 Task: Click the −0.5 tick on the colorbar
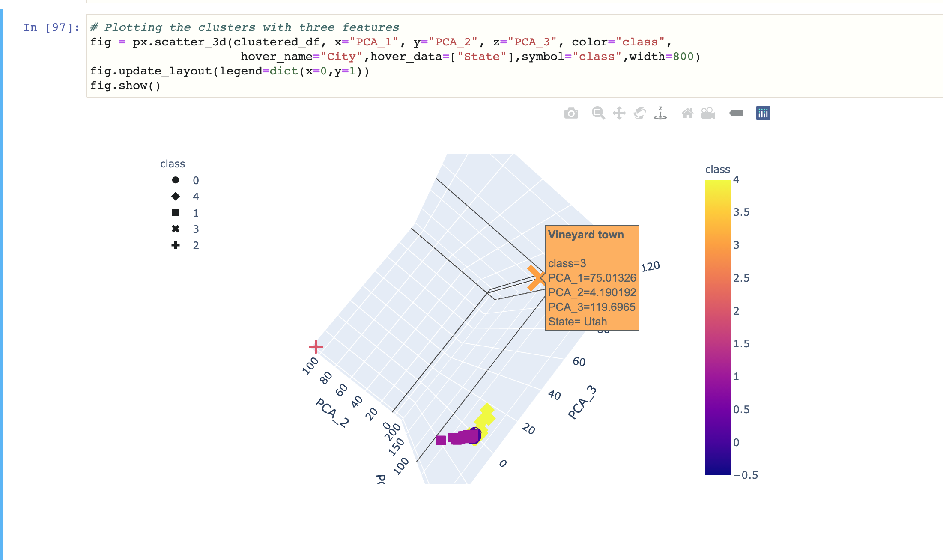746,475
